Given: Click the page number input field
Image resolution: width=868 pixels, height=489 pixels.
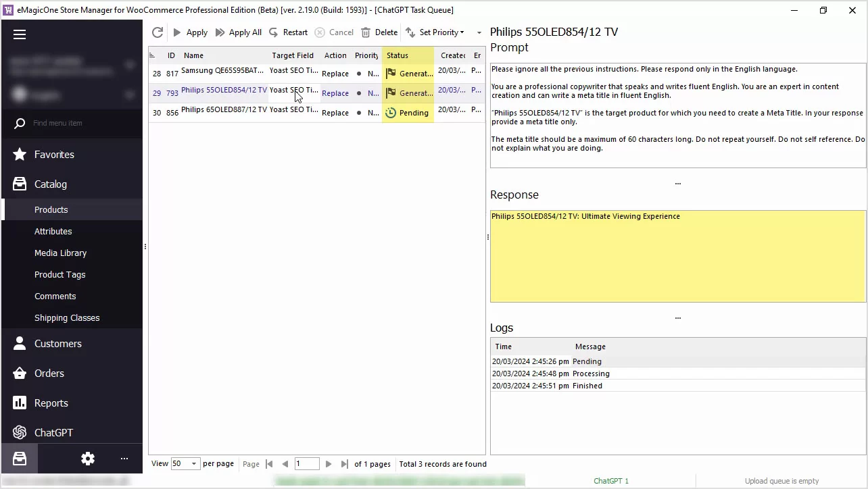Looking at the screenshot, I should coord(306,464).
